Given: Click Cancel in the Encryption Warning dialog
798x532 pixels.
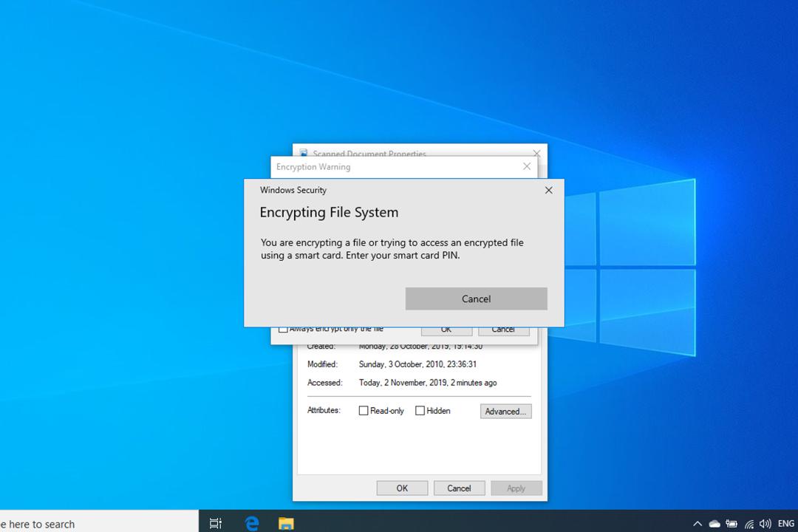Looking at the screenshot, I should tap(503, 330).
